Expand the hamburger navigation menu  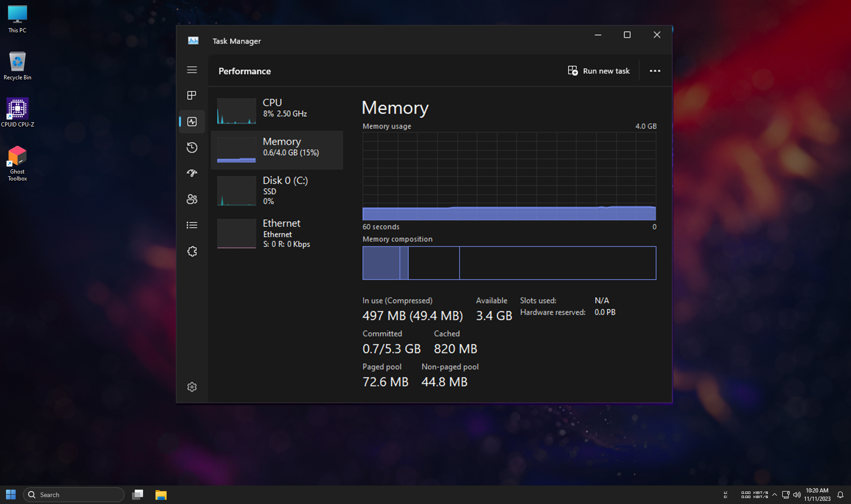coord(192,70)
